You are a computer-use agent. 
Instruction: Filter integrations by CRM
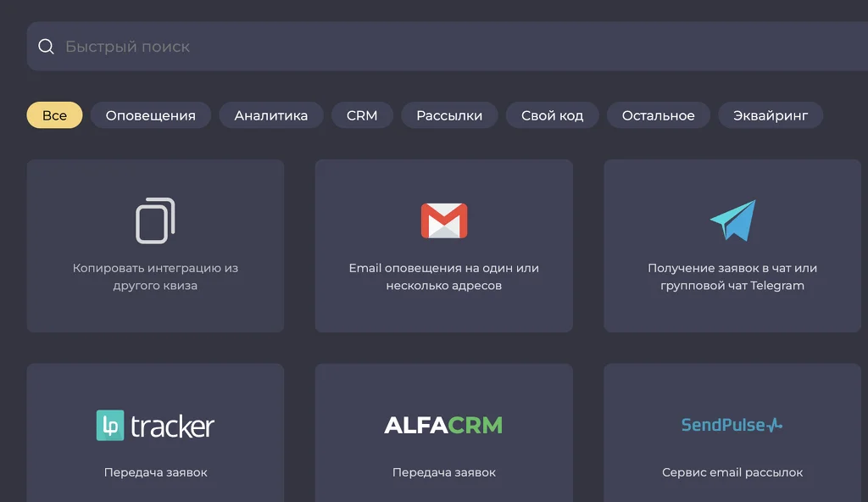362,115
